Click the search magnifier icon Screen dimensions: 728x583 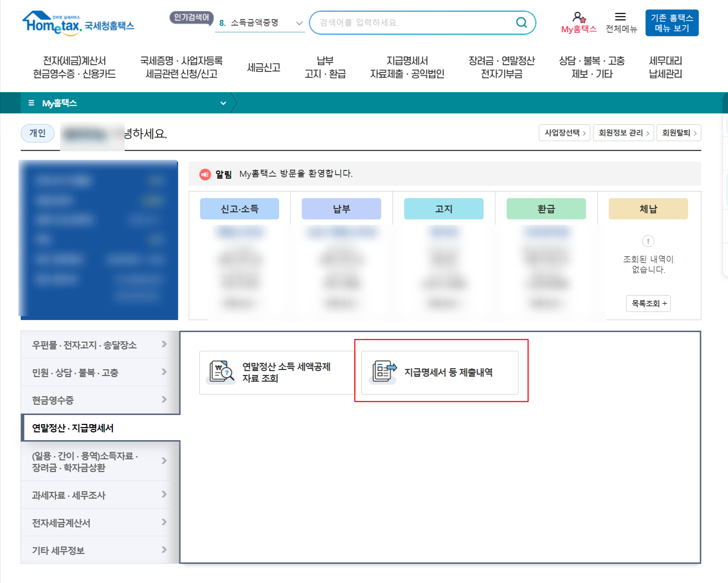click(521, 23)
